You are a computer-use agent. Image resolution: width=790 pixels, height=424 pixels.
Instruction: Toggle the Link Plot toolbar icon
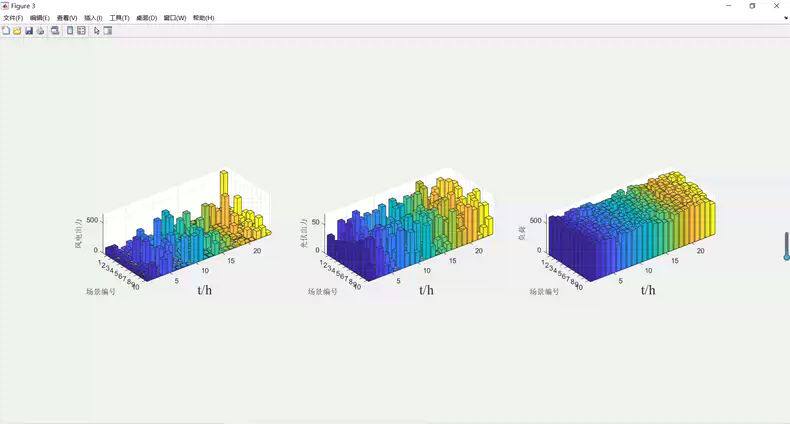tap(55, 31)
